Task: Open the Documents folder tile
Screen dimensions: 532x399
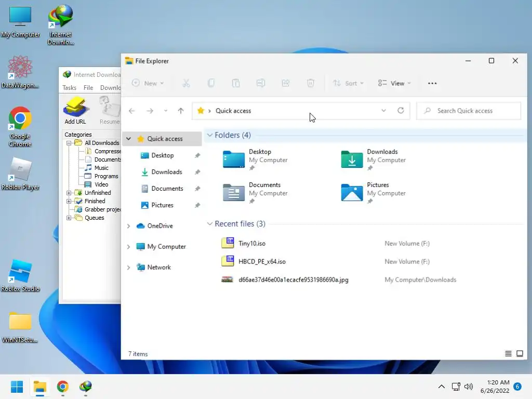Action: tap(255, 193)
